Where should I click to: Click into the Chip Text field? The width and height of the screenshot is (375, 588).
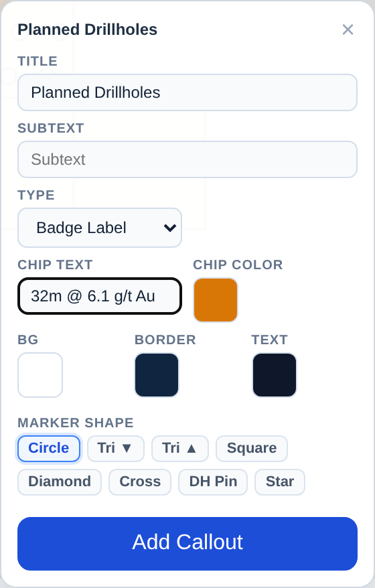(x=100, y=296)
